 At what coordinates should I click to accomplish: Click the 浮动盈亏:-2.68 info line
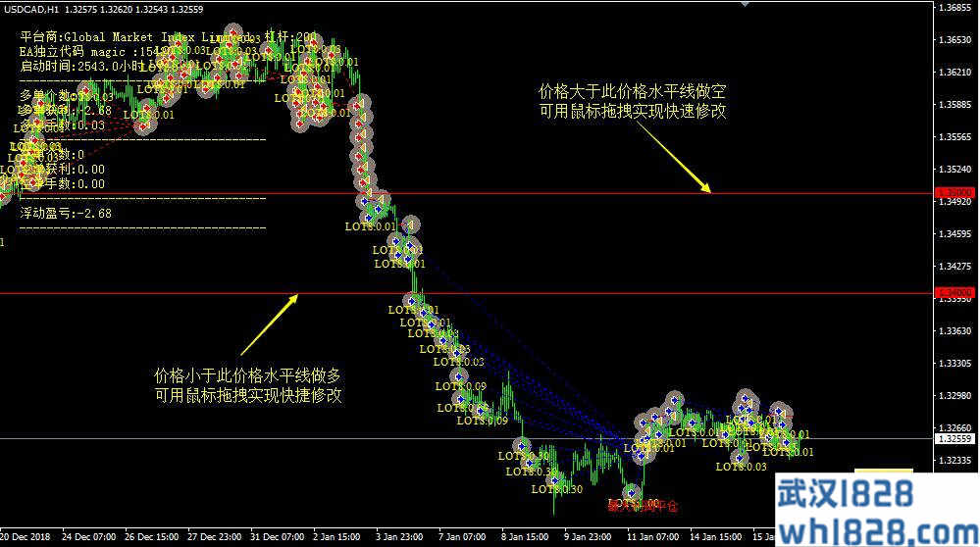(66, 213)
